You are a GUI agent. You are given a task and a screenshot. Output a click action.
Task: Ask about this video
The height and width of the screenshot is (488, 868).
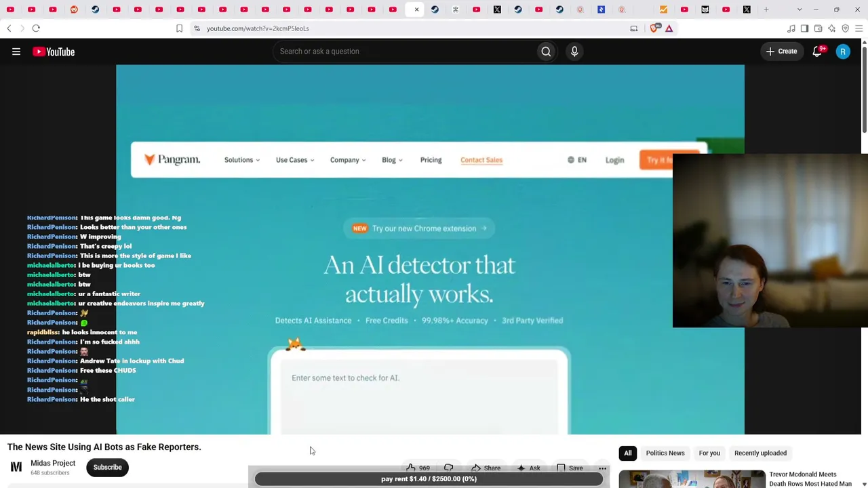click(528, 468)
